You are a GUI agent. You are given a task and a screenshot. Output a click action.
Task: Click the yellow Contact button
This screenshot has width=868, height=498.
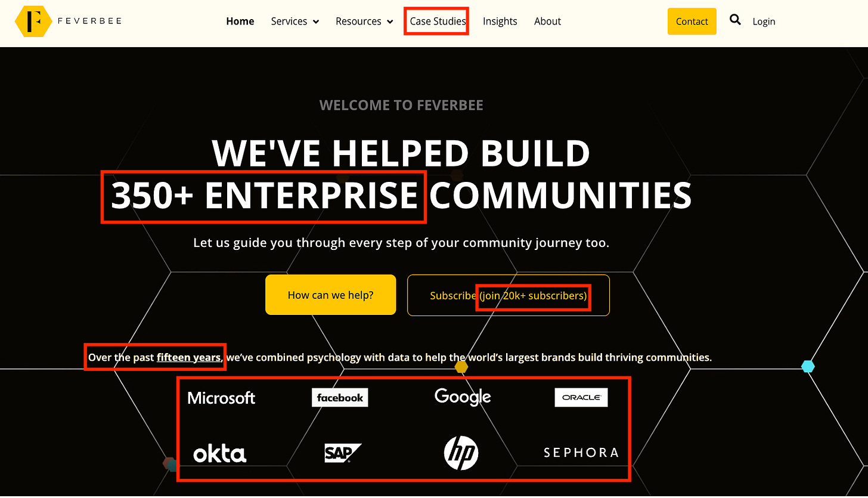tap(692, 21)
